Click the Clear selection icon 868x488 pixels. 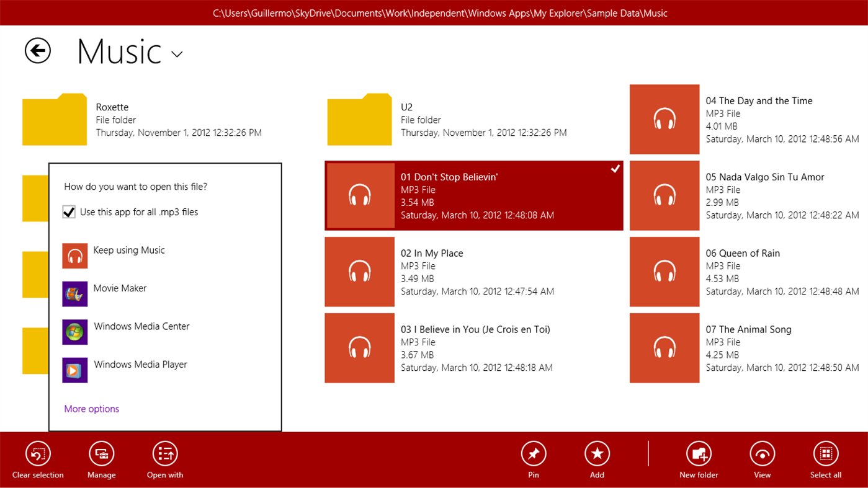click(x=37, y=453)
